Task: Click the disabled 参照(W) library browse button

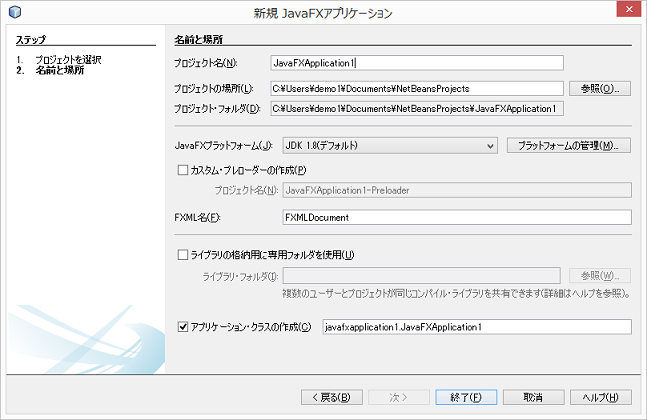Action: [600, 276]
